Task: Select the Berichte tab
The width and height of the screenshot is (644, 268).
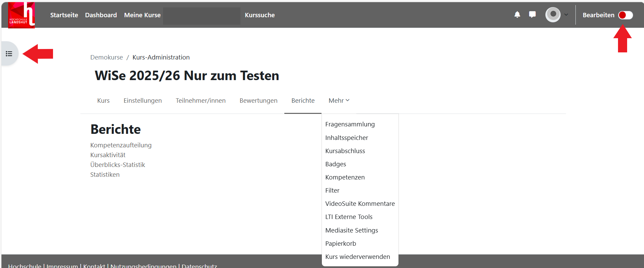Action: click(303, 100)
